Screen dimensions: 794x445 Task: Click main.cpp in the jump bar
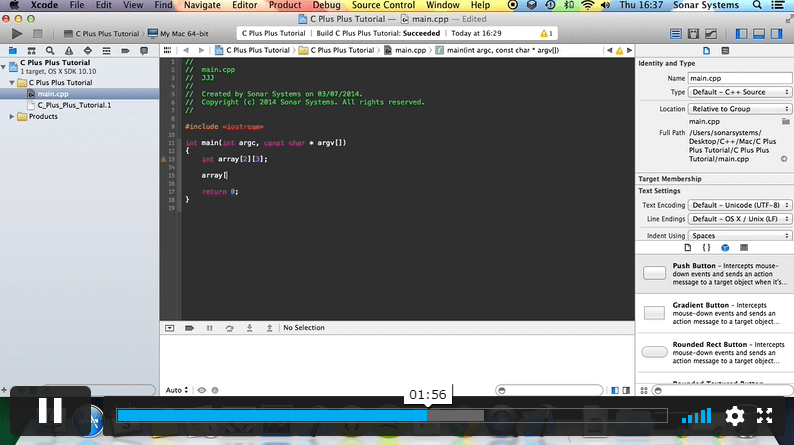(x=405, y=50)
